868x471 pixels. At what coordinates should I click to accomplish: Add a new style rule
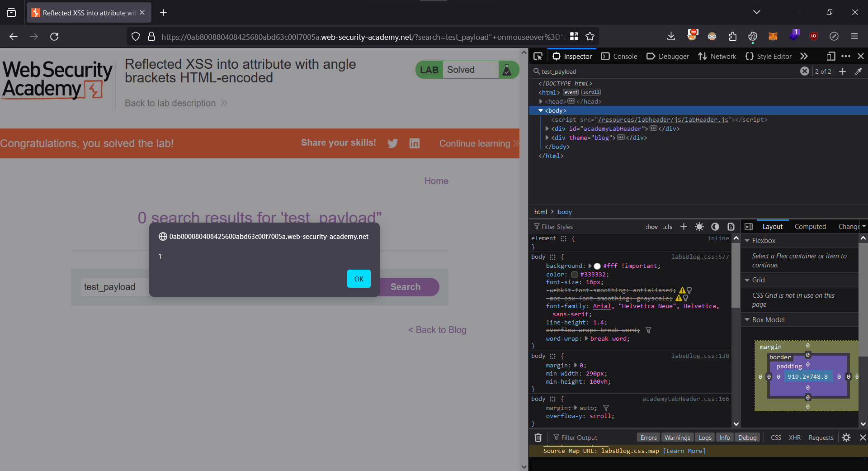coord(684,227)
